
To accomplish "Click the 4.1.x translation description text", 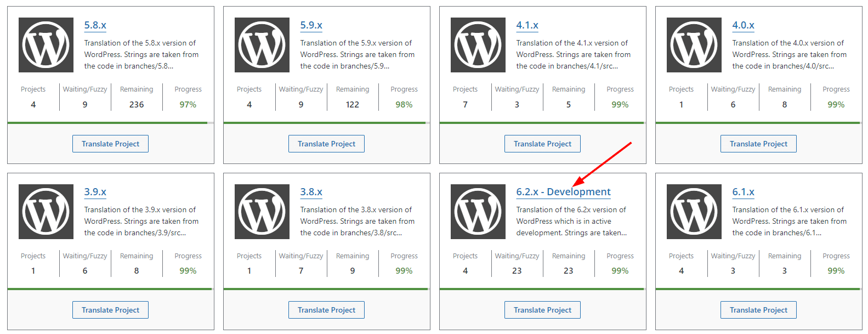I will pyautogui.click(x=573, y=54).
